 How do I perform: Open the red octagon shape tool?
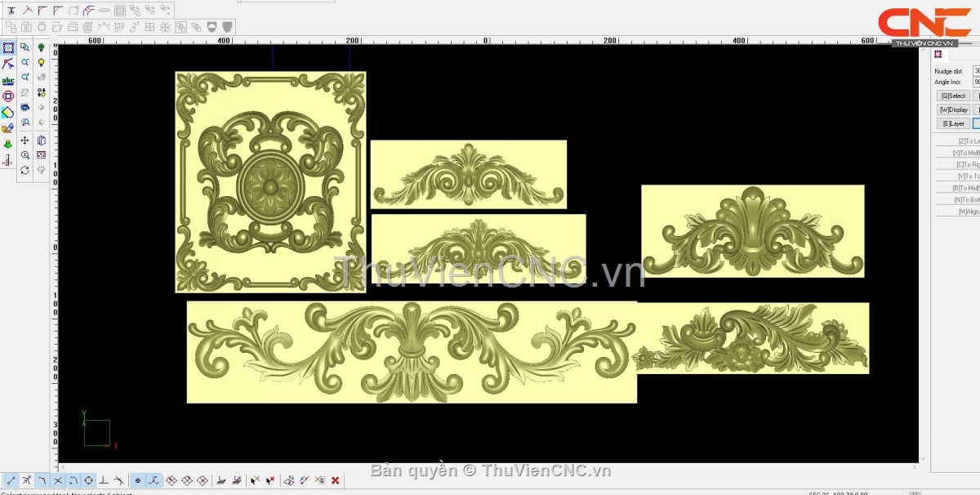pos(8,96)
